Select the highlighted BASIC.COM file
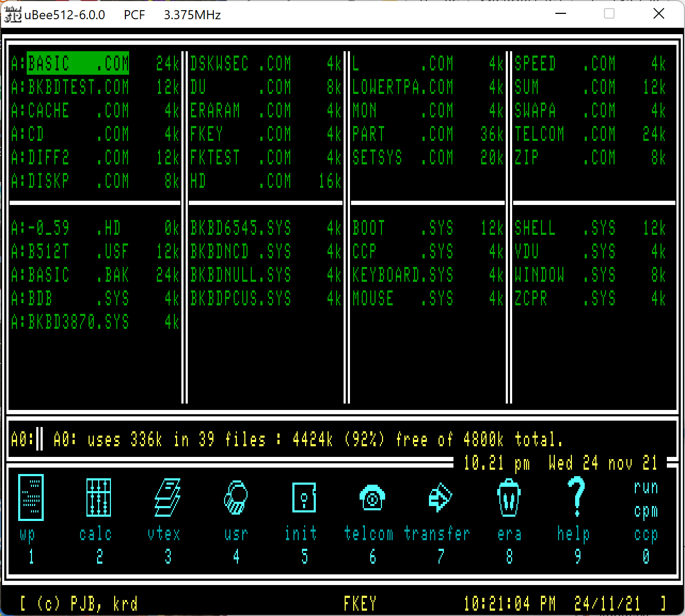The height and width of the screenshot is (616, 685). click(x=78, y=64)
